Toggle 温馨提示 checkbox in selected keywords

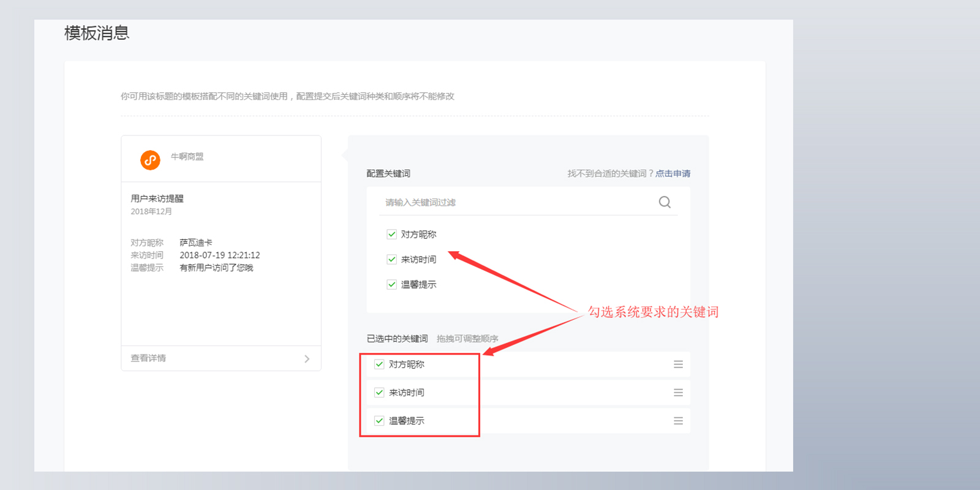(379, 421)
